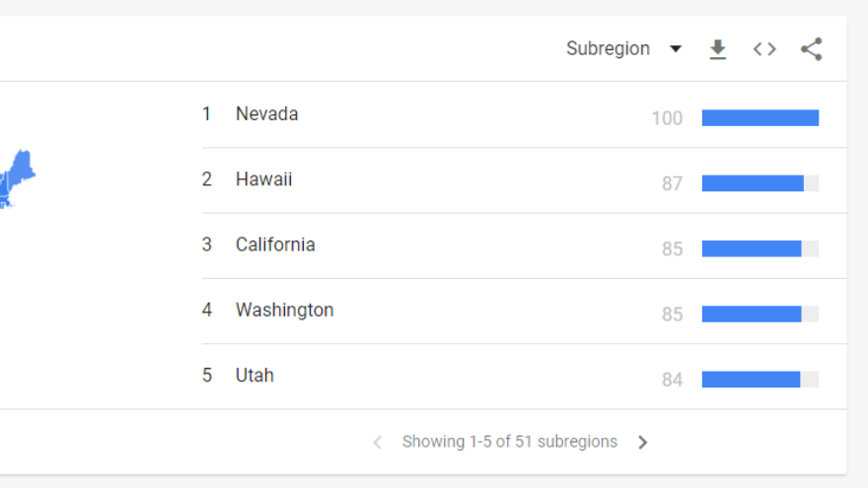Select Hawaii in the ranking list

(x=263, y=179)
